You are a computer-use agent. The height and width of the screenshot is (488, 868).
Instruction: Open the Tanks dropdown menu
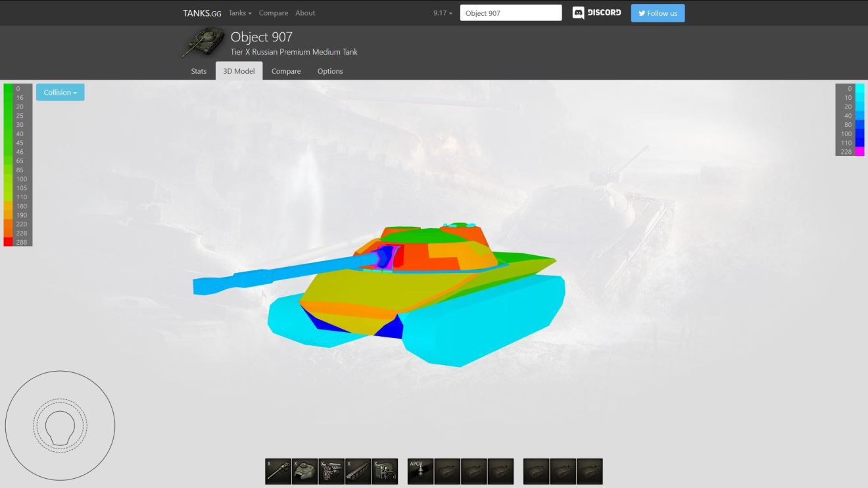[x=240, y=13]
